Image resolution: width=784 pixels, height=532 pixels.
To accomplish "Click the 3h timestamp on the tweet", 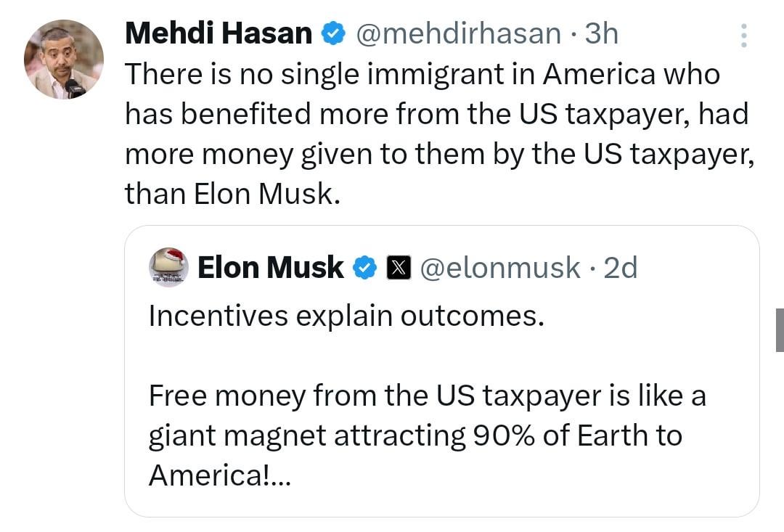I will pos(602,33).
